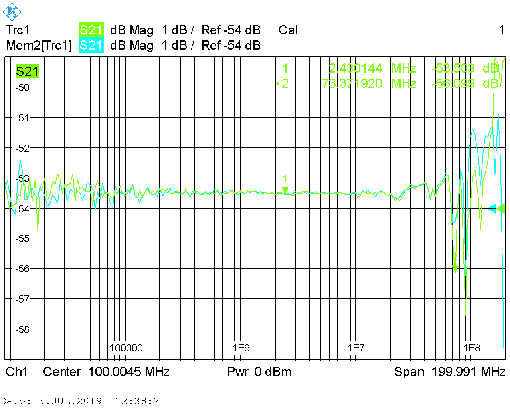The width and height of the screenshot is (510, 420).
Task: Click the cyan S21 label in Mem2 row
Action: click(91, 45)
